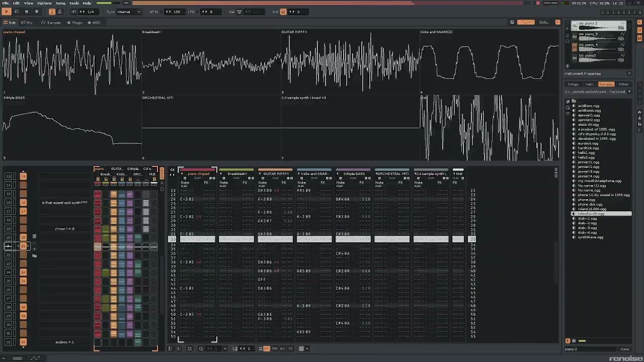Click the LPB value field showing 8
The height and width of the screenshot is (362, 644).
pos(211,12)
